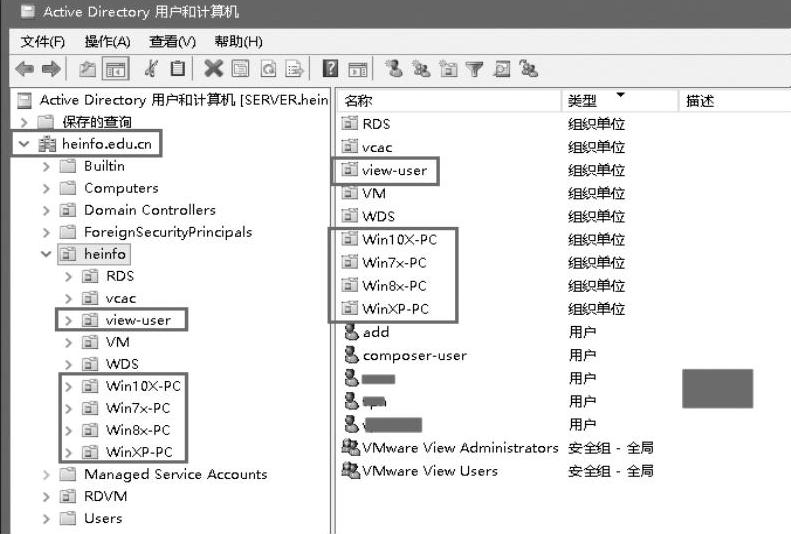
Task: Expand the Builtin tree node
Action: coord(46,166)
